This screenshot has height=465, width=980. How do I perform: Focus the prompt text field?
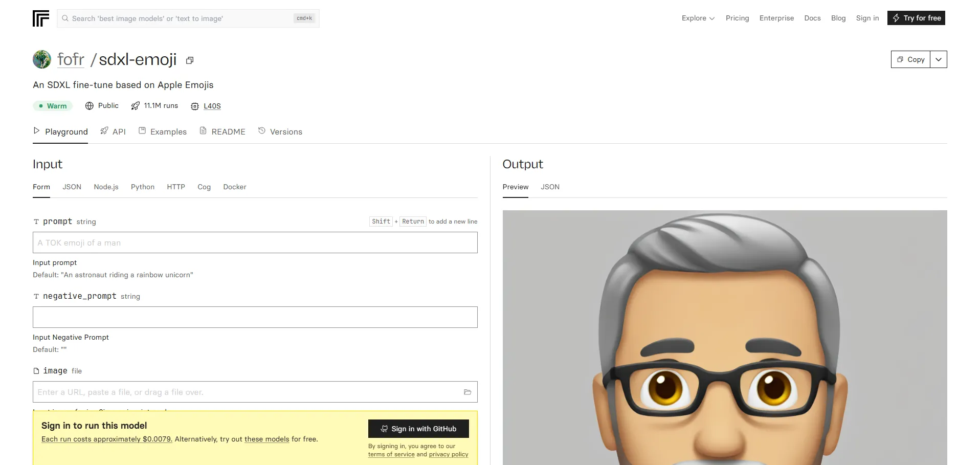[x=255, y=242]
